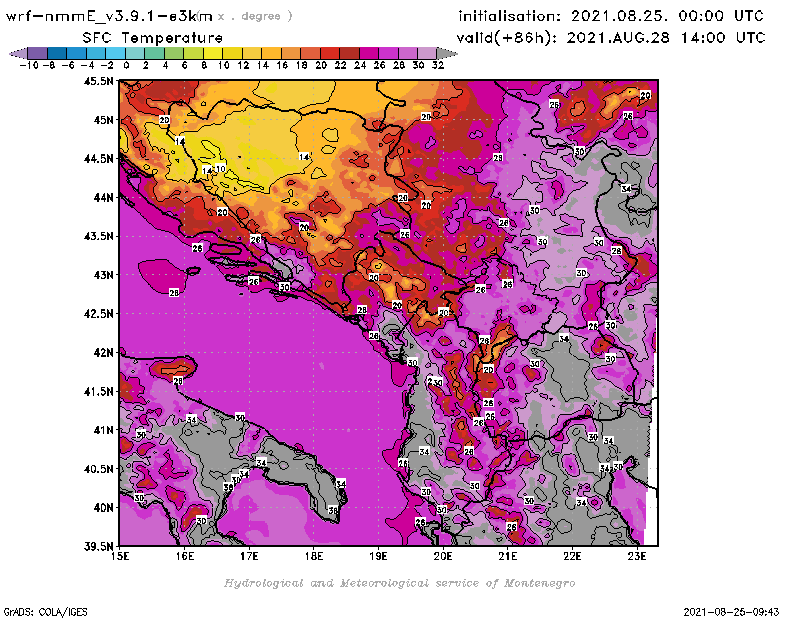Click the '41.5N' latitude axis label

[x=98, y=391]
